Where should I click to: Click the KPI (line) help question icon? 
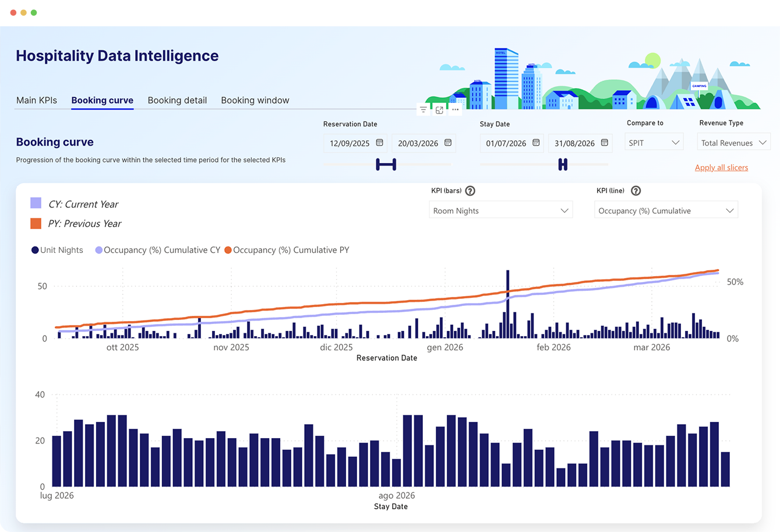[x=636, y=191]
